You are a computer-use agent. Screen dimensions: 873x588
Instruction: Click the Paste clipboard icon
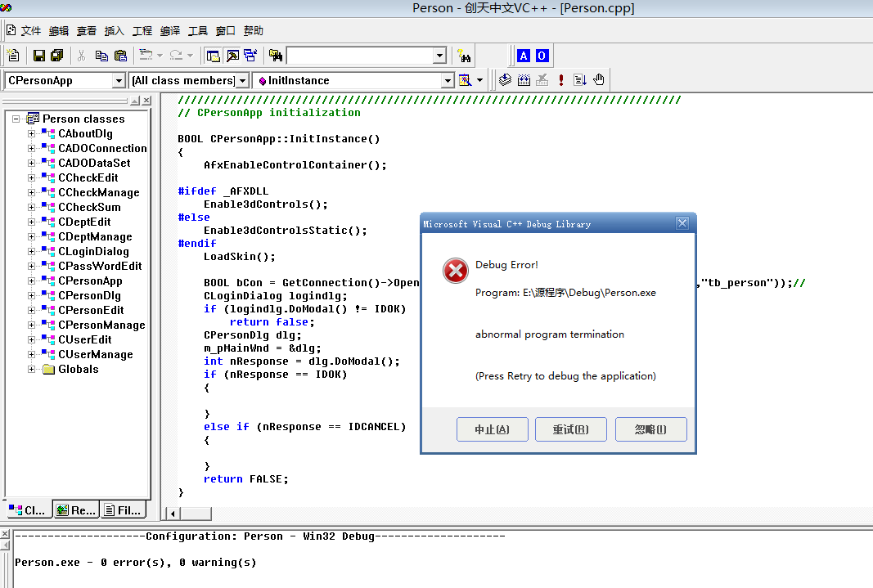pos(120,56)
